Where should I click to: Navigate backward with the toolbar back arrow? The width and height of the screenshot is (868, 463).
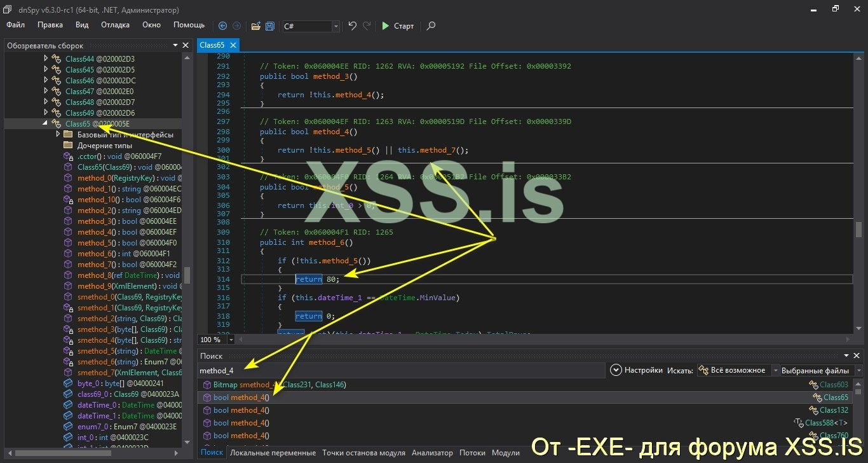[222, 26]
